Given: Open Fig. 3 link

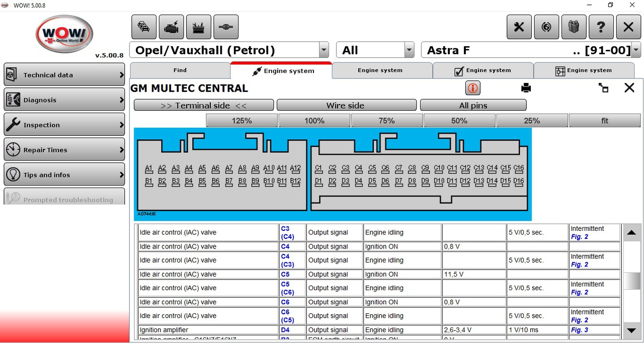Looking at the screenshot, I should 580,330.
